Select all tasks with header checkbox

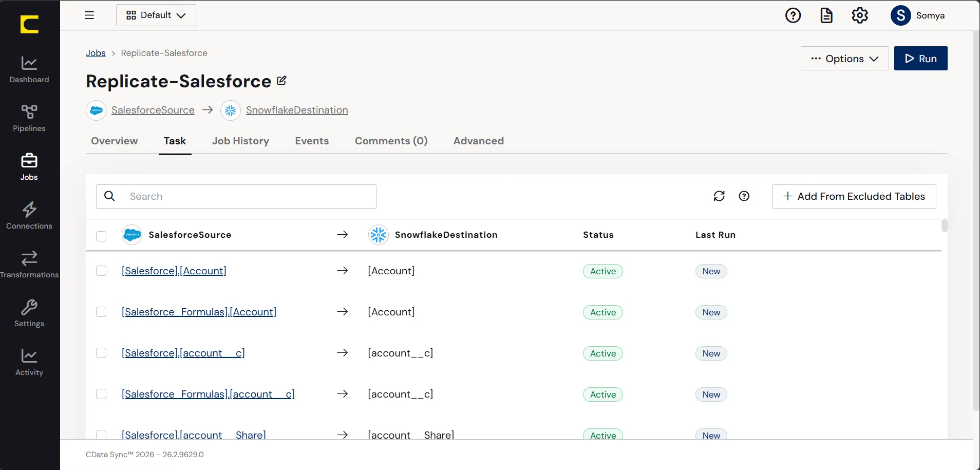101,236
